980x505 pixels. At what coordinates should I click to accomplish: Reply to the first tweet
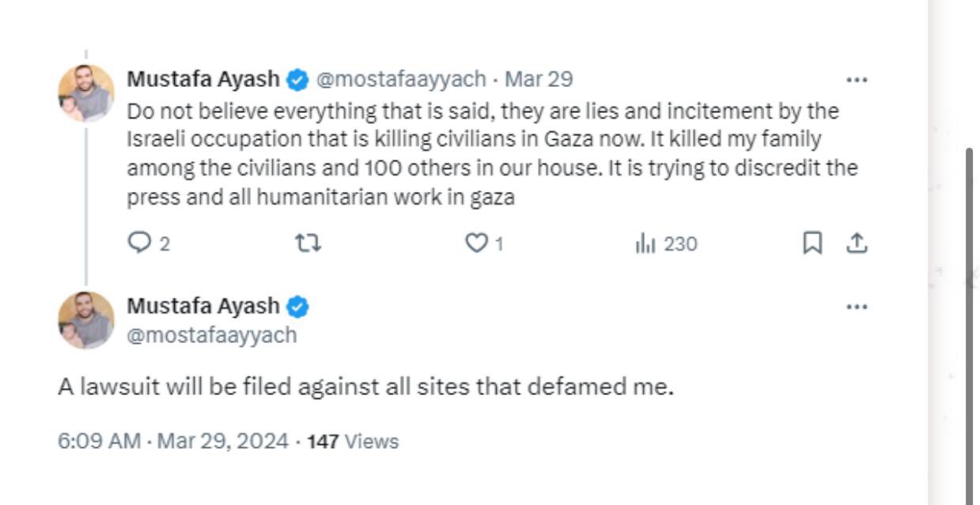[x=140, y=243]
